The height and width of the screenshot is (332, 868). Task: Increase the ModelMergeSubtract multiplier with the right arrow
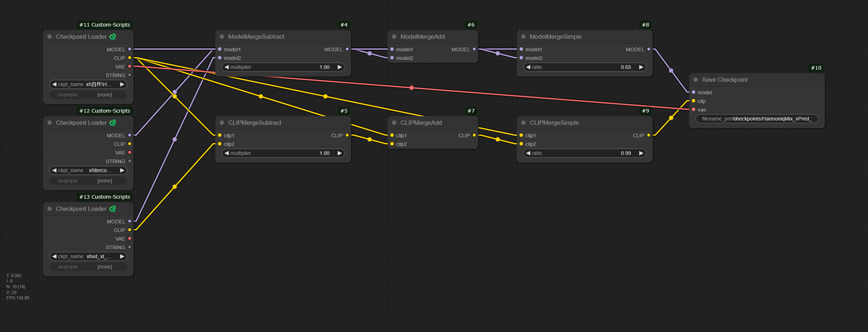340,67
